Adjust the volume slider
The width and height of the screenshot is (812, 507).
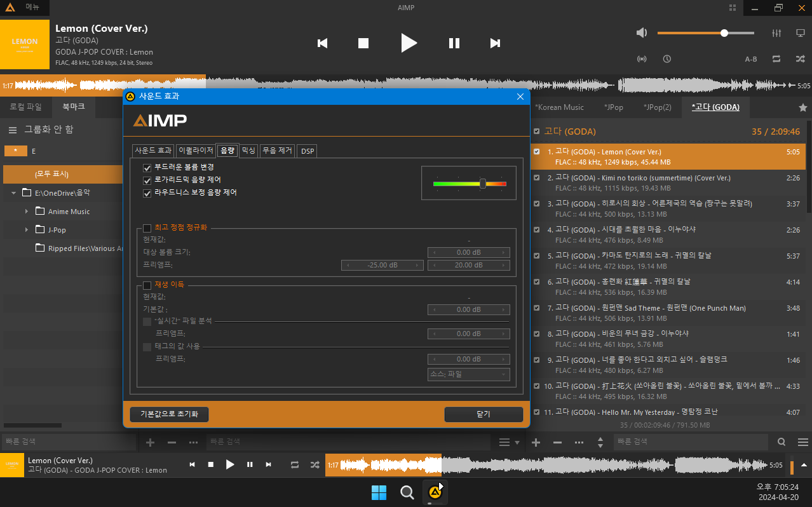click(x=724, y=33)
